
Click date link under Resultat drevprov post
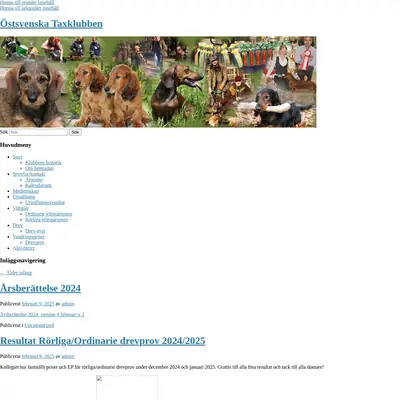coord(38,356)
